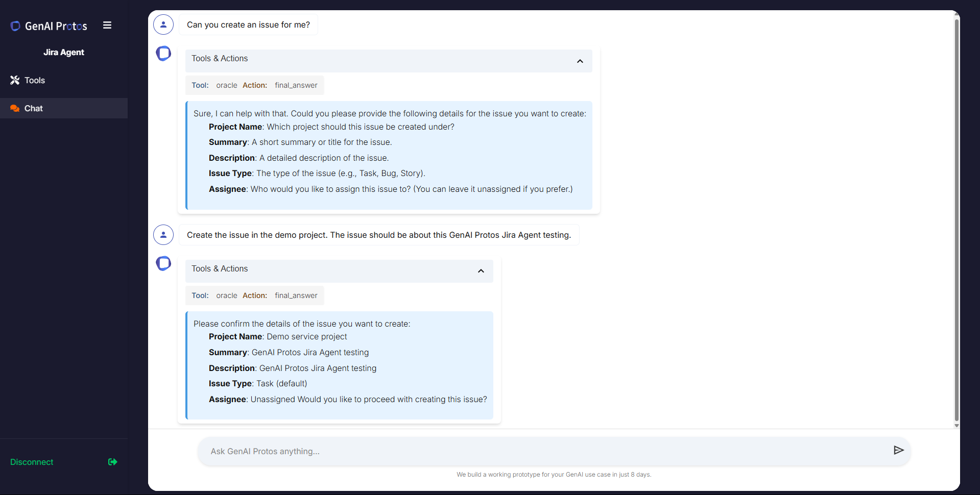Click second 'Tool: oracle Action: final_answer' tag
Viewport: 980px width, 495px height.
[x=254, y=295]
